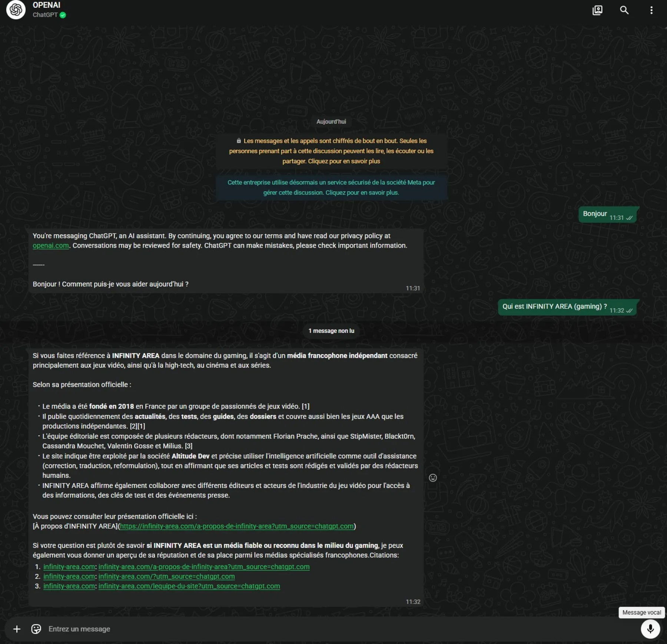Click the verified badge next to ChatGPT
Image resolution: width=667 pixels, height=644 pixels.
tap(63, 15)
